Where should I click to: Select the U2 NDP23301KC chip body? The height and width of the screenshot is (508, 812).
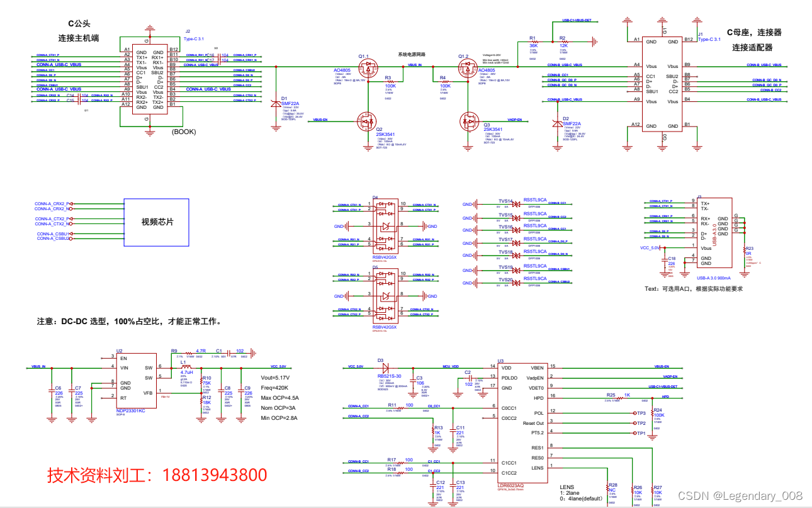coord(137,380)
